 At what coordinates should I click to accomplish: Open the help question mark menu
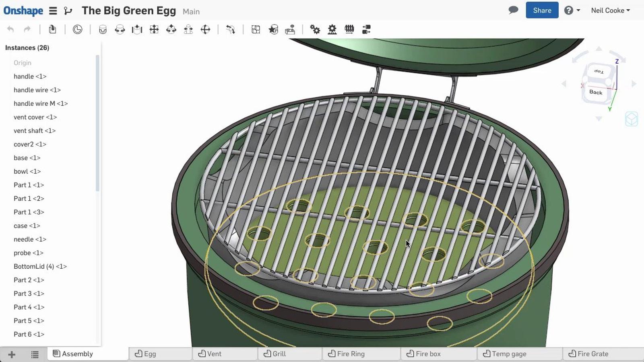pos(572,10)
